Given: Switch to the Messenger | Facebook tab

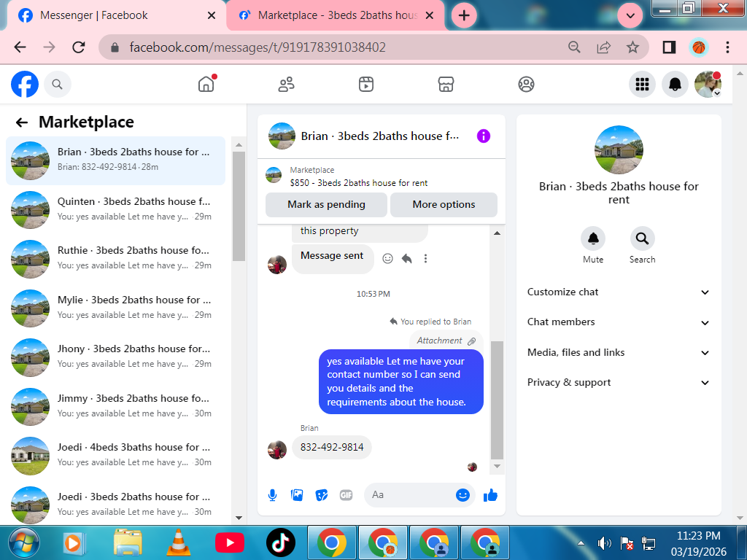Looking at the screenshot, I should pyautogui.click(x=115, y=16).
